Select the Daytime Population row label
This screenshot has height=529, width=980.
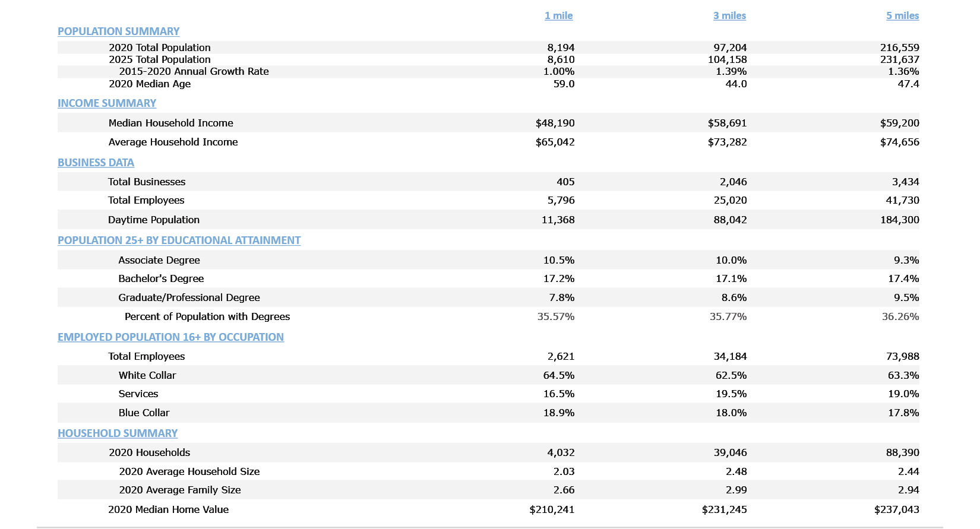pos(153,220)
